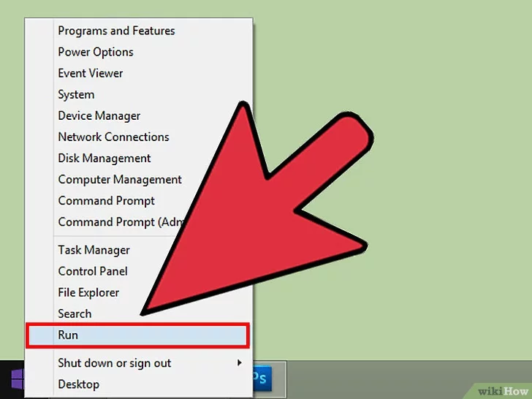532x399 pixels.
Task: Open Programs and Features
Action: click(x=116, y=31)
